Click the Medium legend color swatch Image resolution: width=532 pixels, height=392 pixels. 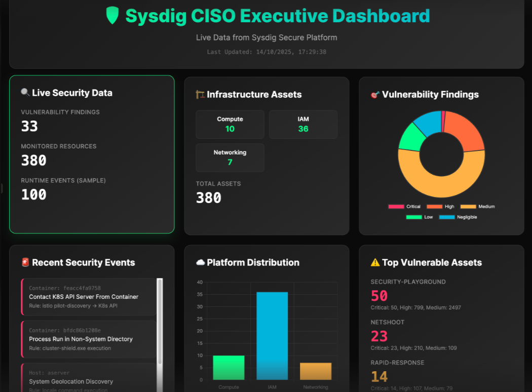[x=468, y=207]
